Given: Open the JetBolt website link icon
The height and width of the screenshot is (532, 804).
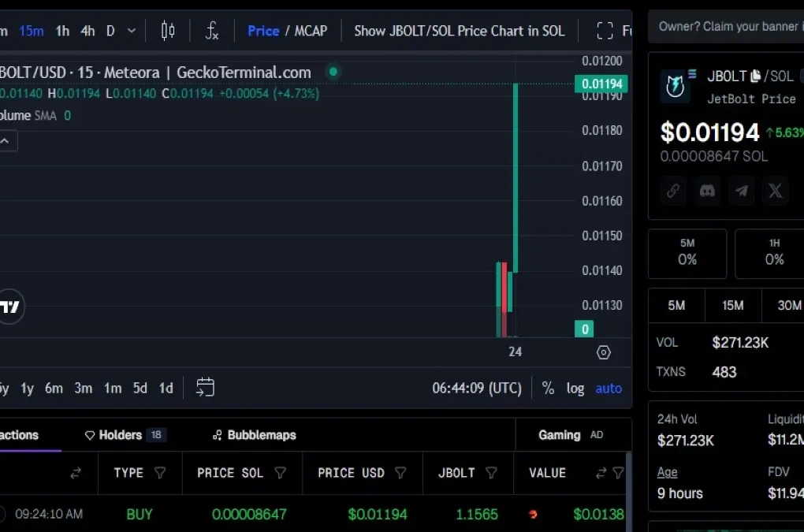Looking at the screenshot, I should tap(673, 192).
